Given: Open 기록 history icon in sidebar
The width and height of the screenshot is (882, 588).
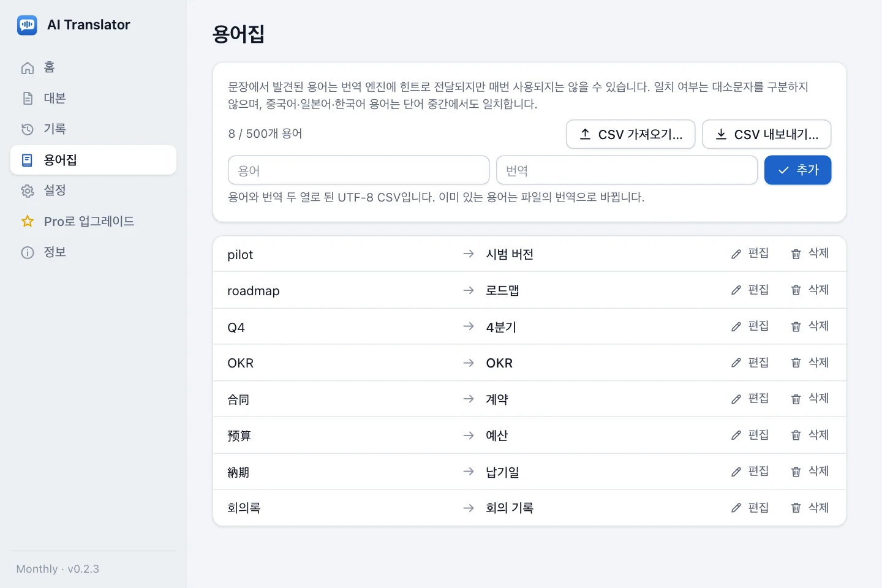Looking at the screenshot, I should 28,129.
